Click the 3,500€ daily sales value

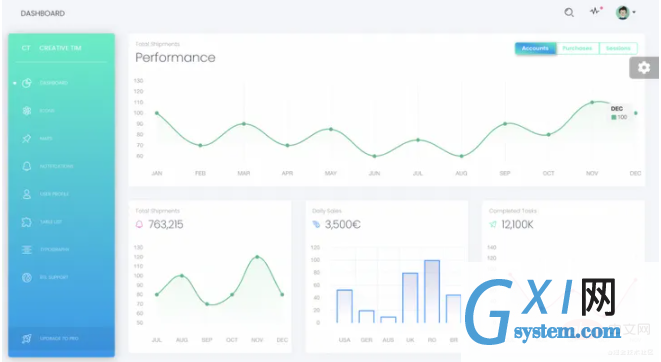343,224
